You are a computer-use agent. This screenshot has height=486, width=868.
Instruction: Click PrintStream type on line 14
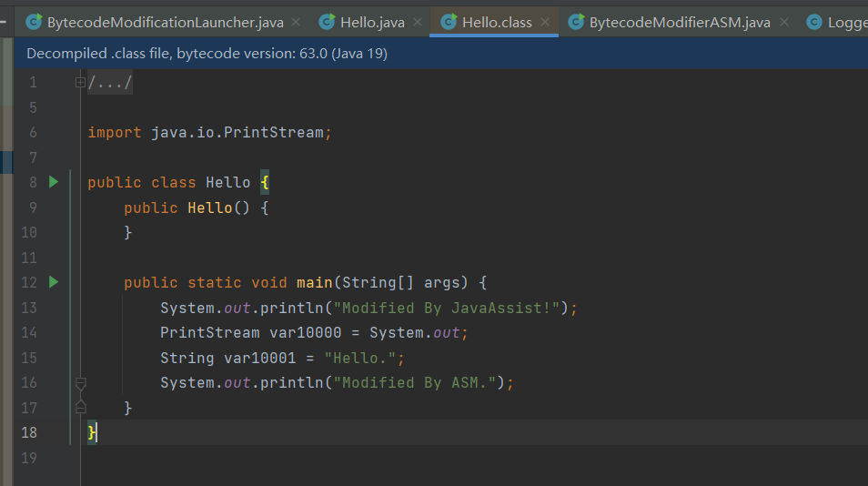209,333
